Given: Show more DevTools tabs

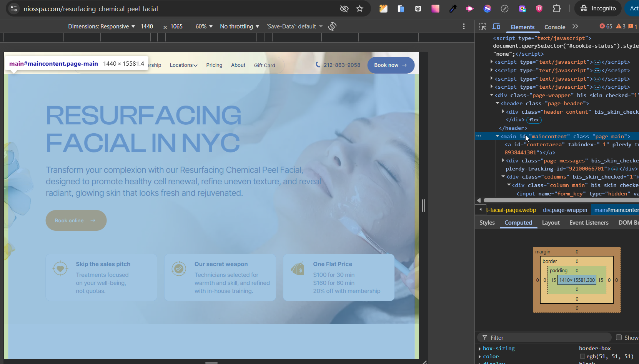Looking at the screenshot, I should click(575, 26).
